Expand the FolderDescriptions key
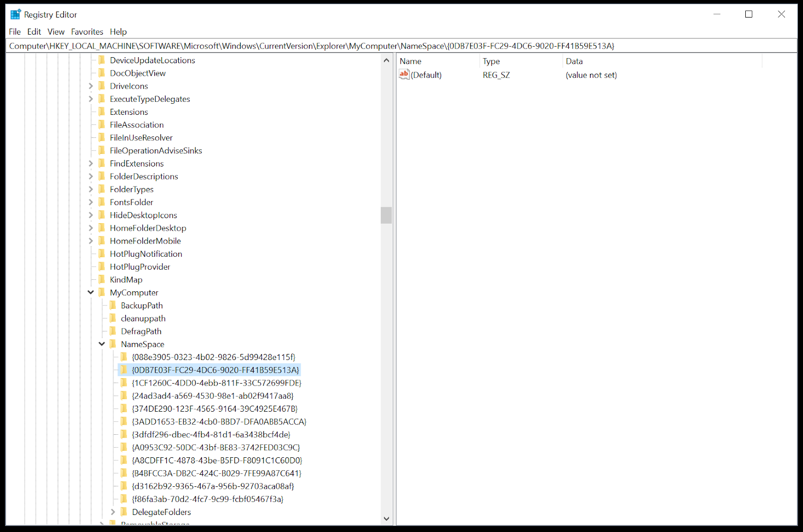The image size is (803, 532). 91,176
